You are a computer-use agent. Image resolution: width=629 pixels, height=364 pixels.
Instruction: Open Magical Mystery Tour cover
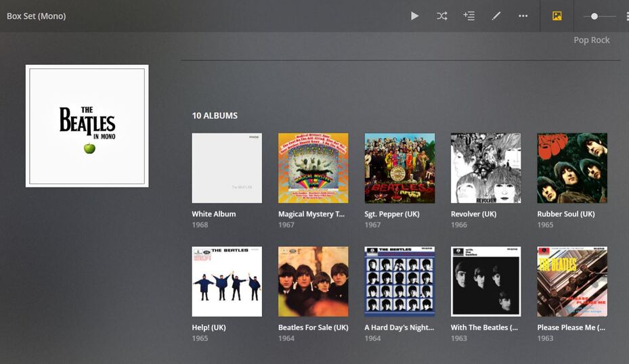313,168
